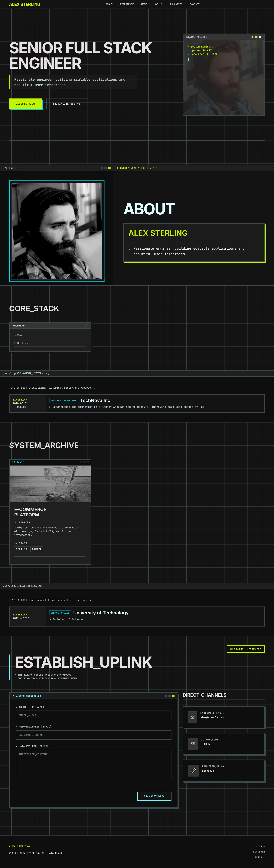Click the FRONTEND panel header

click(50, 325)
